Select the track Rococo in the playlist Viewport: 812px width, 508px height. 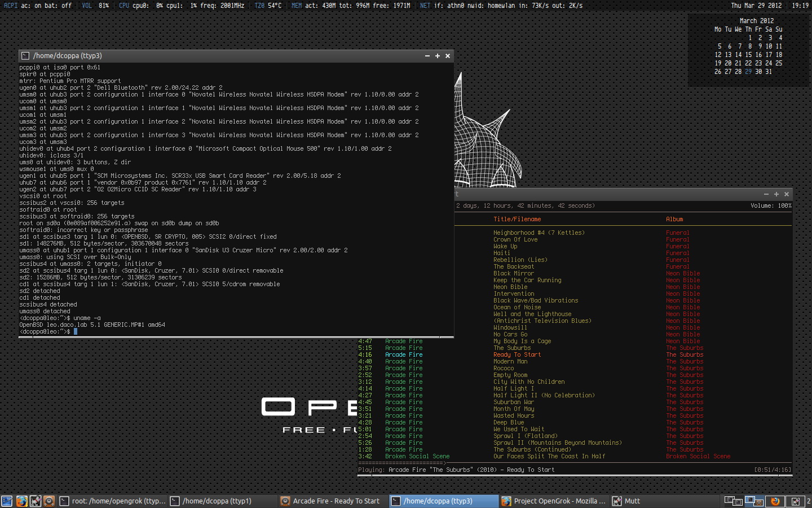(x=504, y=368)
